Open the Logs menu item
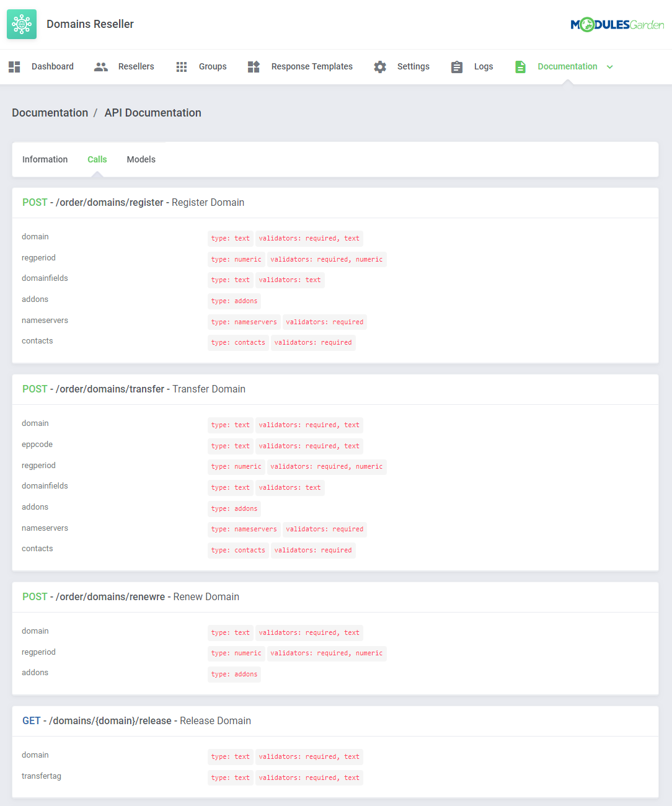Screen dimensions: 672x806 coord(484,66)
